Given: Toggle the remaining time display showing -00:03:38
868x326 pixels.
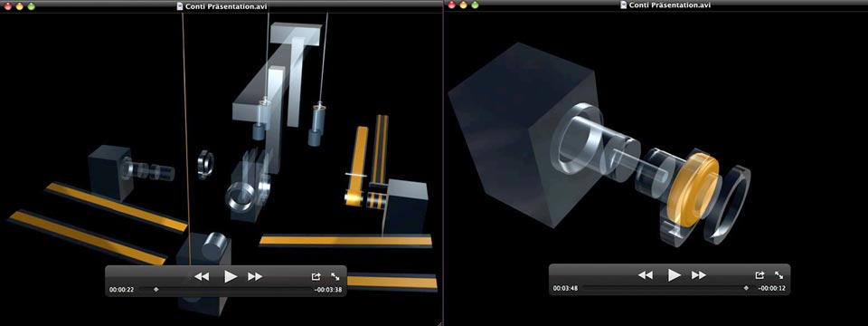Looking at the screenshot, I should (x=328, y=290).
